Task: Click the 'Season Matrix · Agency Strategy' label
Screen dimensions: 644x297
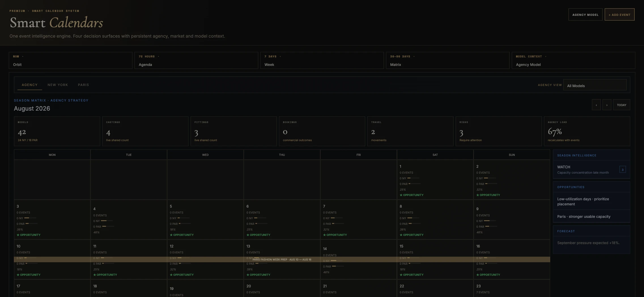Action: click(x=51, y=100)
